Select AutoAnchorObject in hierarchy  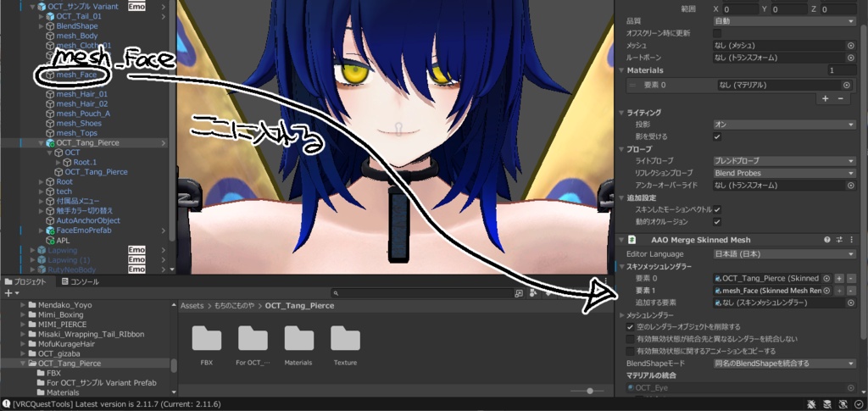(88, 220)
